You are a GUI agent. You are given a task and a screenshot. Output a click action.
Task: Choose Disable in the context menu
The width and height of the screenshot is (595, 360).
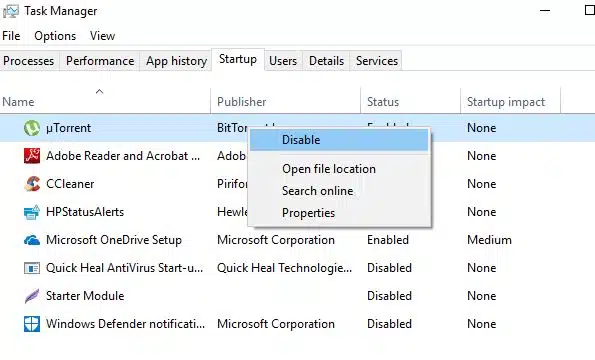tap(339, 140)
